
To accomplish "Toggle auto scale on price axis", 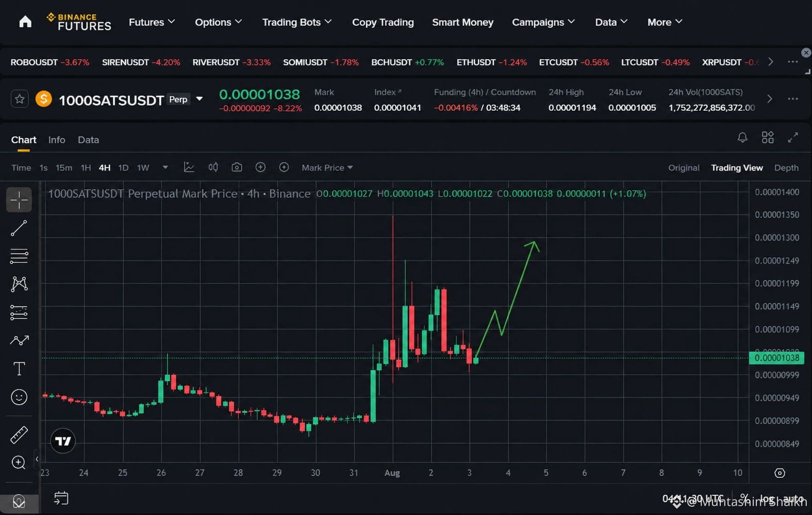I will [x=793, y=499].
